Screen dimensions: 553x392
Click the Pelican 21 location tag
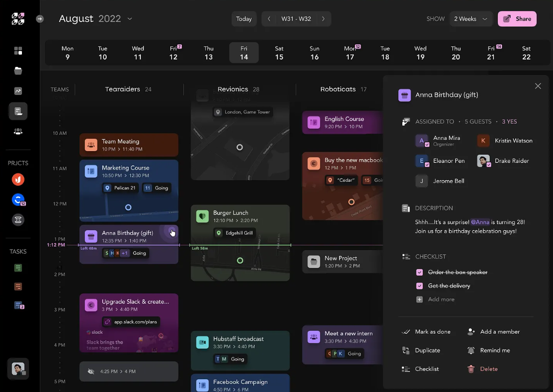click(120, 188)
